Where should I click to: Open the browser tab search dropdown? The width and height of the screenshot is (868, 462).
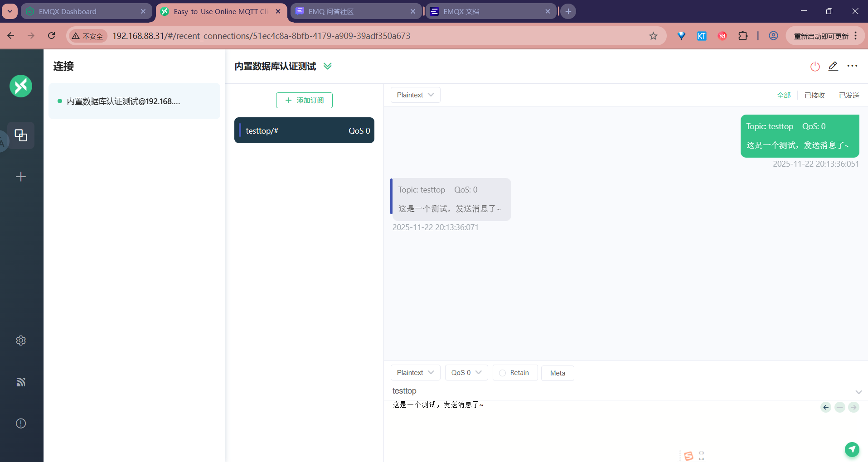10,11
